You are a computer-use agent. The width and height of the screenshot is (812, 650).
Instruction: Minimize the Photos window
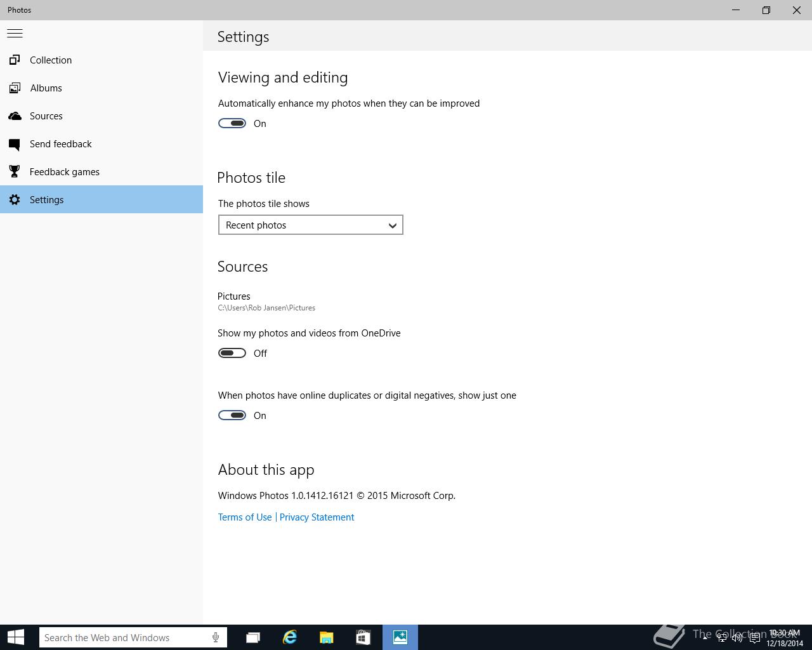click(x=736, y=10)
